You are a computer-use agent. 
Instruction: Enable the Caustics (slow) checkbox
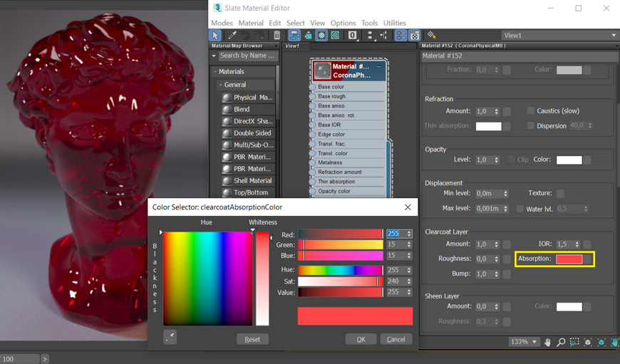pos(531,111)
